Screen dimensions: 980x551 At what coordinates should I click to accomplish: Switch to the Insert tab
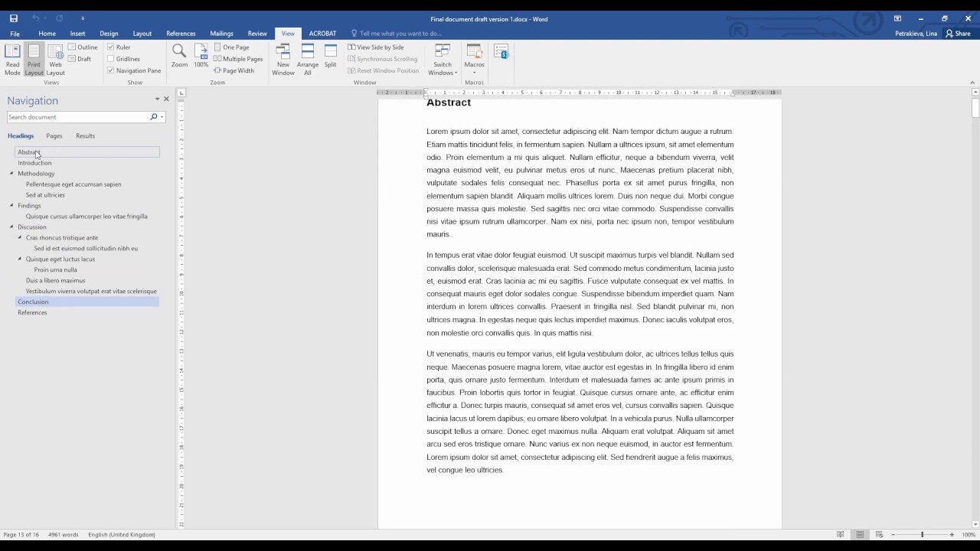pos(77,34)
